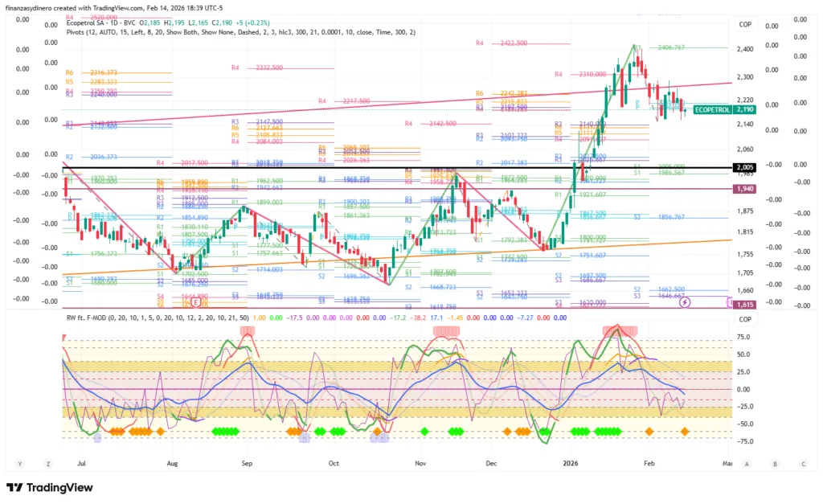This screenshot has height=504, width=823.
Task: Click the Z circle icon on the time axis
Action: (48, 464)
